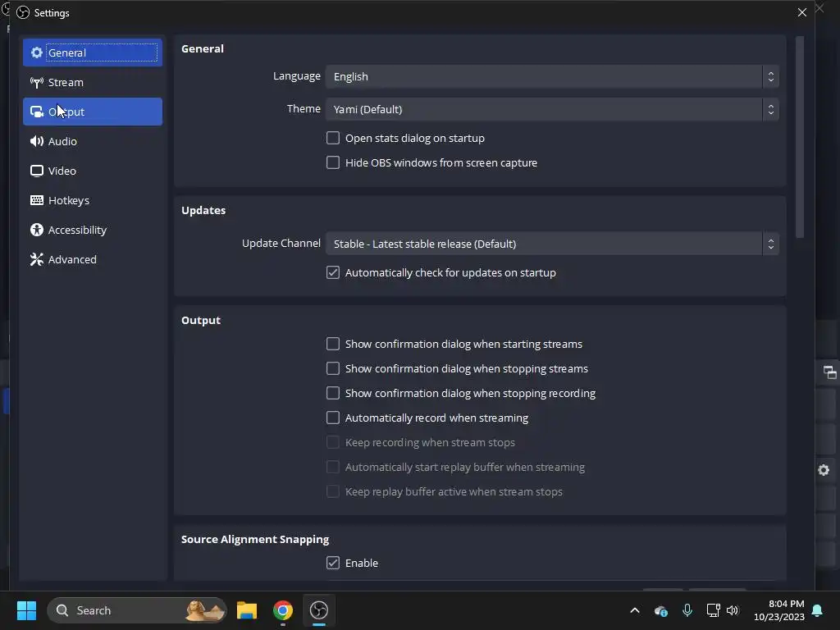Open Windows Start menu
The width and height of the screenshot is (840, 630).
point(26,610)
